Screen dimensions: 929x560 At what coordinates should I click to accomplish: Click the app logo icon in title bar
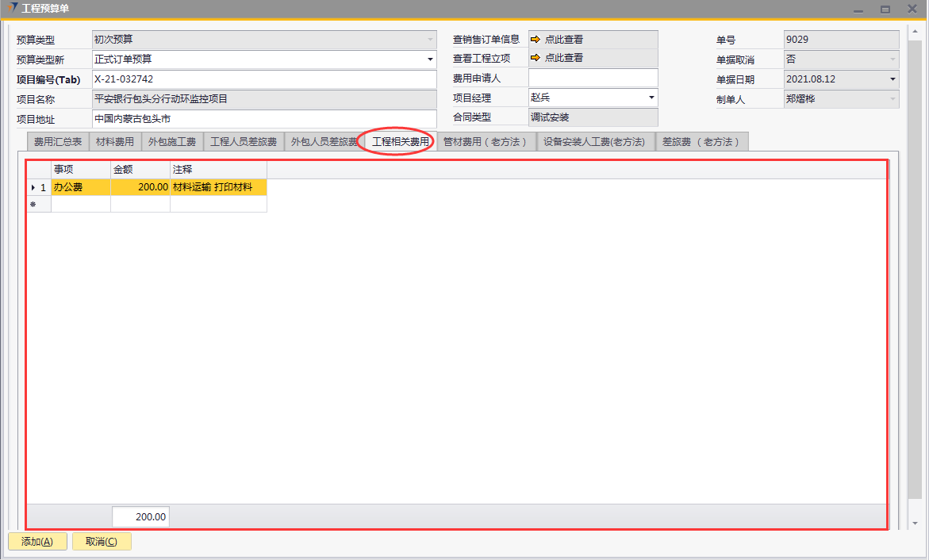11,9
